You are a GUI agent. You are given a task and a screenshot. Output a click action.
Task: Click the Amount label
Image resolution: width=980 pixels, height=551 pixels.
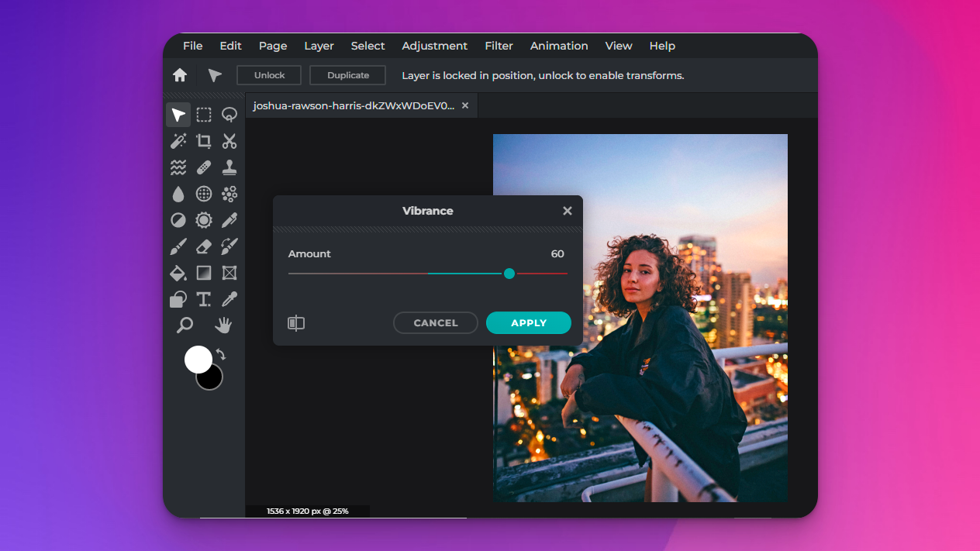coord(309,254)
